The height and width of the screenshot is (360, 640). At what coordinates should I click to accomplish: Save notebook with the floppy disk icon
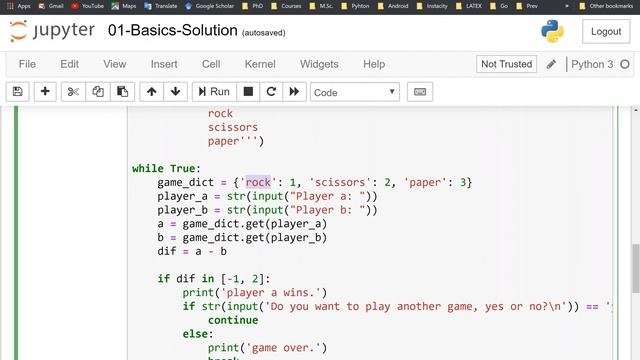(18, 91)
